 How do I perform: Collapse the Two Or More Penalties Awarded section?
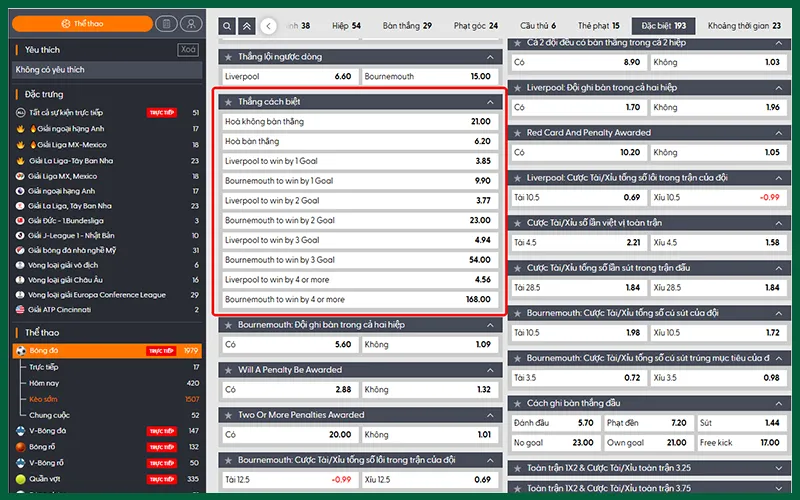pos(490,415)
